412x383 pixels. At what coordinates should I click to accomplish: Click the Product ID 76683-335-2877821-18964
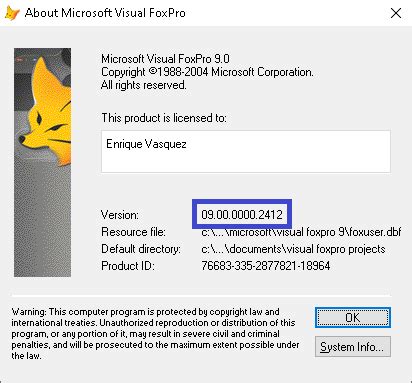point(266,266)
